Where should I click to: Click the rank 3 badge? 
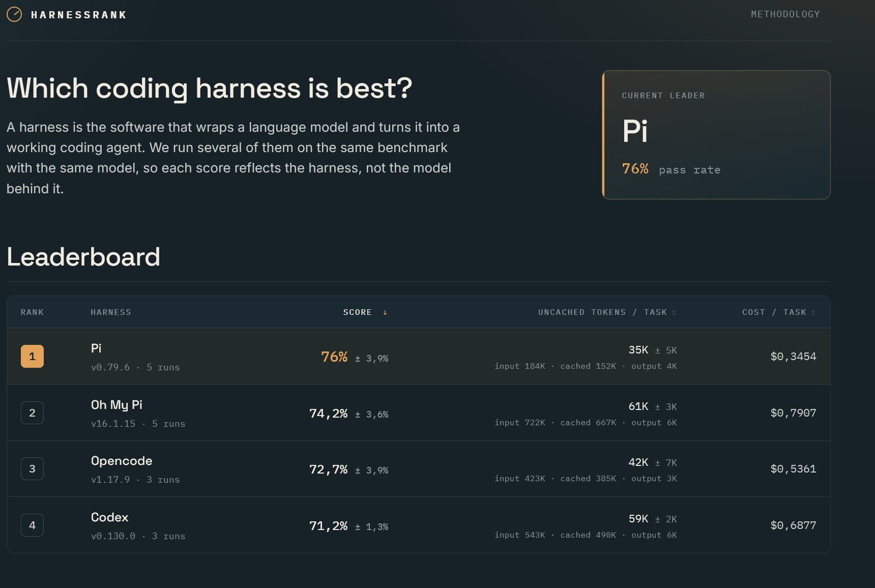(32, 468)
